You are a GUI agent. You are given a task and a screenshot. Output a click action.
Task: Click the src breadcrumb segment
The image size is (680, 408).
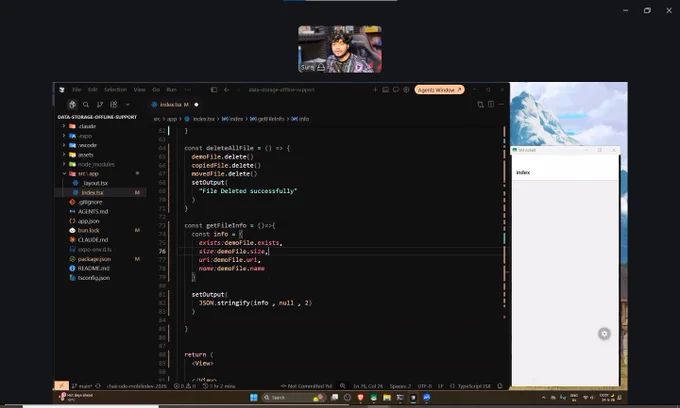157,119
